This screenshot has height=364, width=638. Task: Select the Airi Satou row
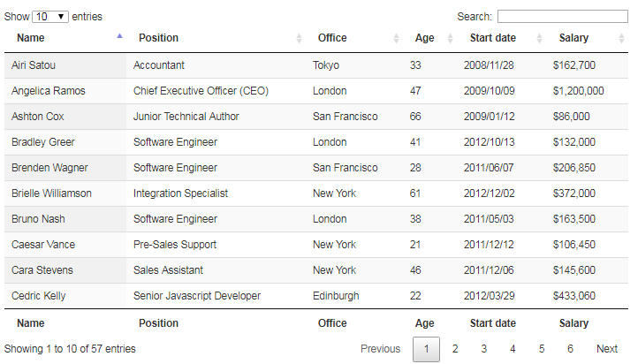[x=316, y=65]
